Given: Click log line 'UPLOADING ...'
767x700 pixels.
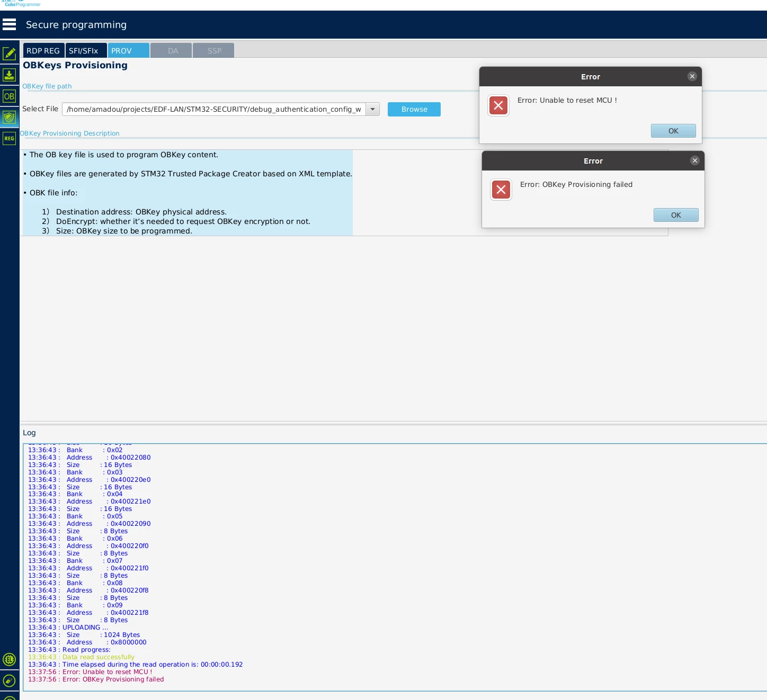Looking at the screenshot, I should [x=68, y=627].
